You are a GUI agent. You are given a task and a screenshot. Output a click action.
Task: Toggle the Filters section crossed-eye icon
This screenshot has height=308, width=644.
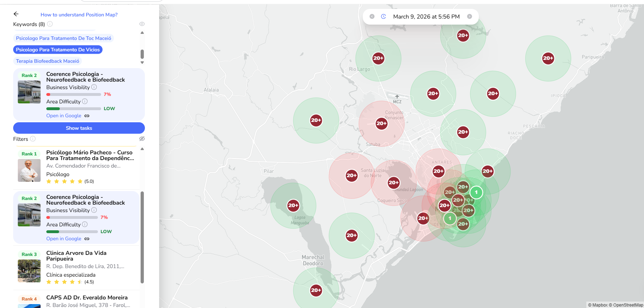tap(142, 139)
